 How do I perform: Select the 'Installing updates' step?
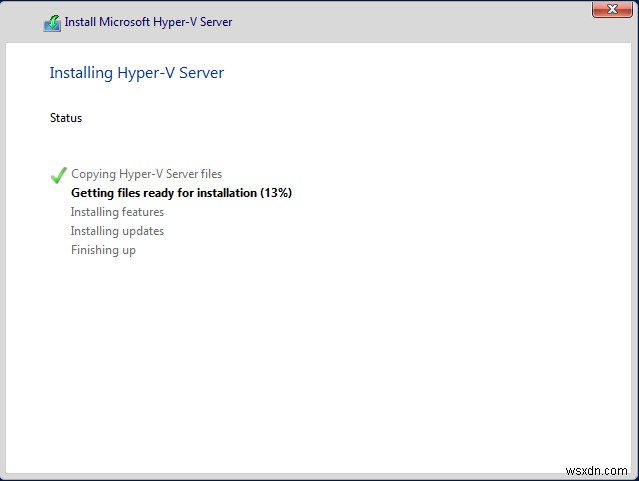[x=117, y=231]
